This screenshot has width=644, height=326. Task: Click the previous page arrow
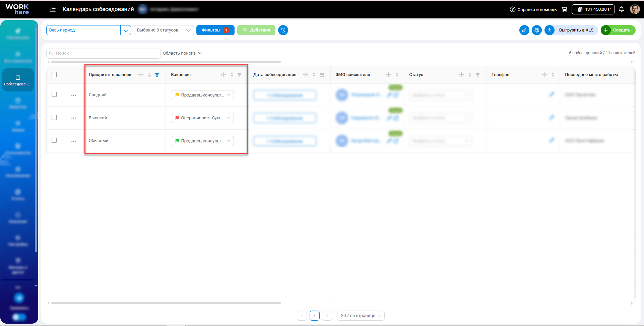click(x=302, y=316)
